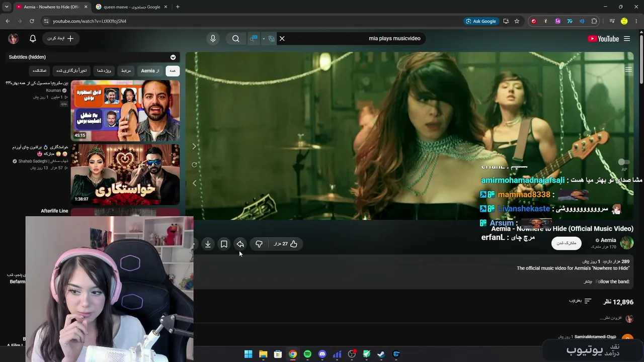Select the 'تماشاشده' filter chip

pyautogui.click(x=39, y=71)
